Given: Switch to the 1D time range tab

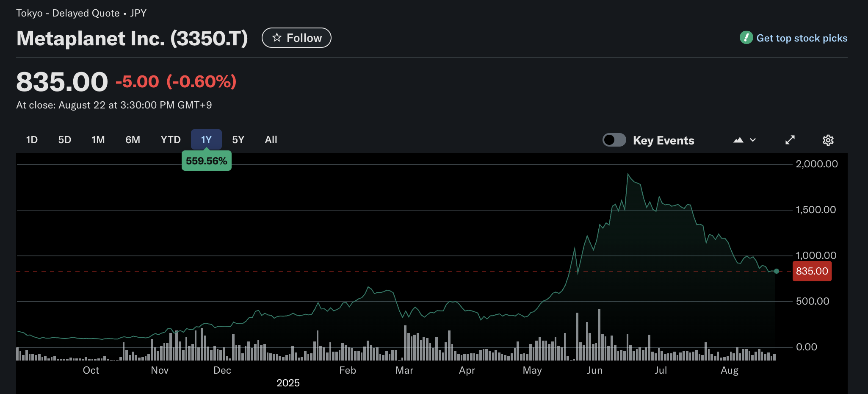Looking at the screenshot, I should point(31,139).
